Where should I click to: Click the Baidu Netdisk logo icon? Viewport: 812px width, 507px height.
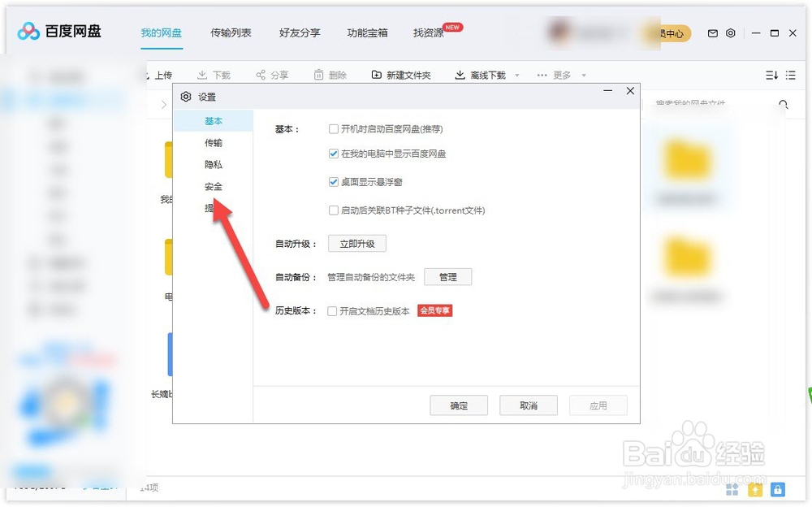[x=28, y=31]
